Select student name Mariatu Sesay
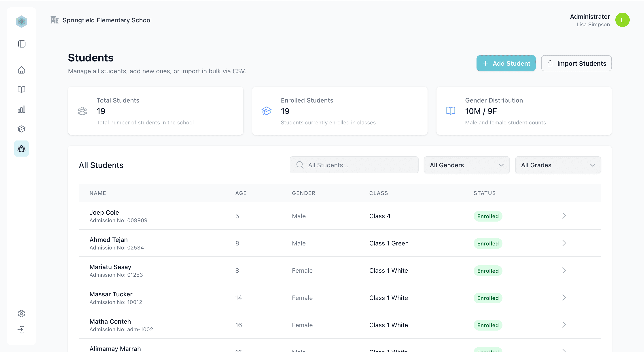 pyautogui.click(x=110, y=267)
